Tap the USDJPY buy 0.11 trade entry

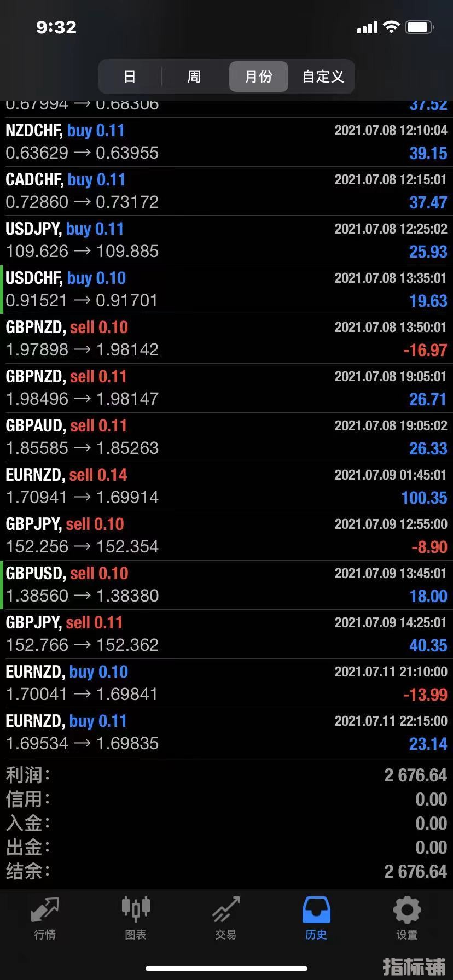pyautogui.click(x=226, y=241)
